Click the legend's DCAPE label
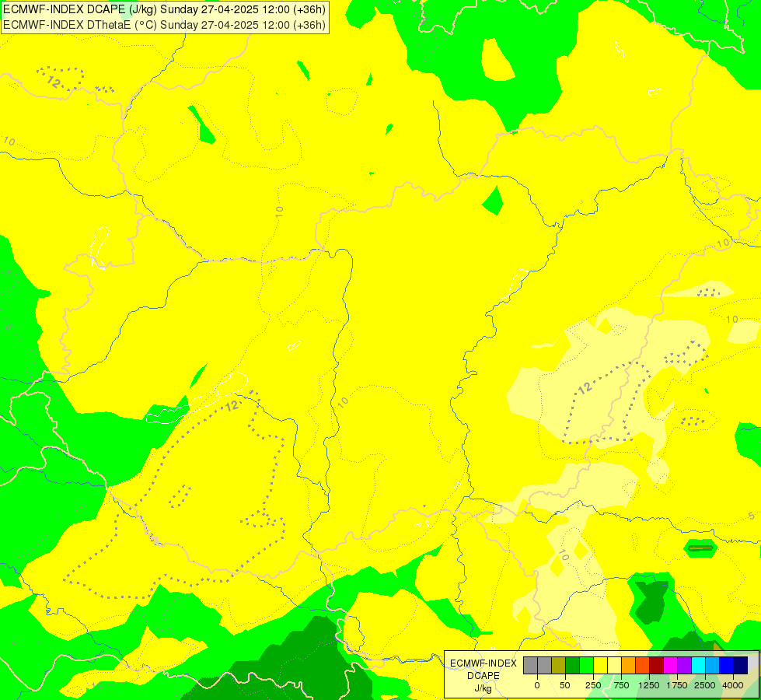 click(483, 676)
